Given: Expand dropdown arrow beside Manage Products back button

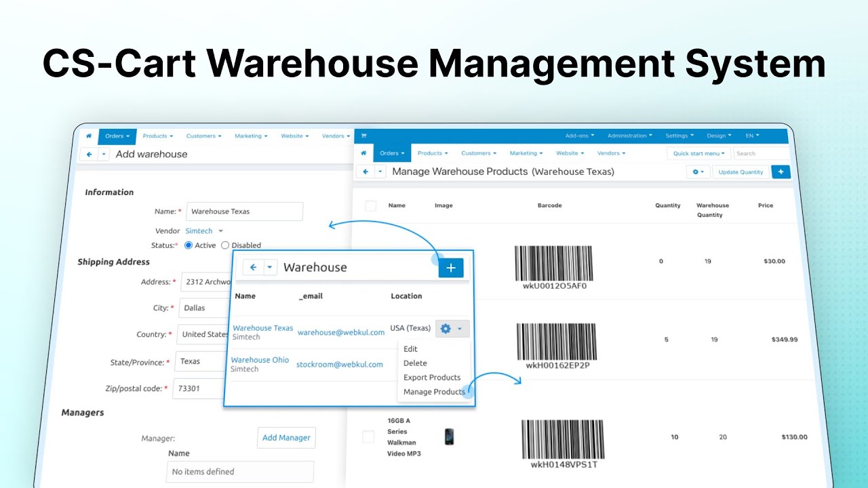Looking at the screenshot, I should click(380, 171).
